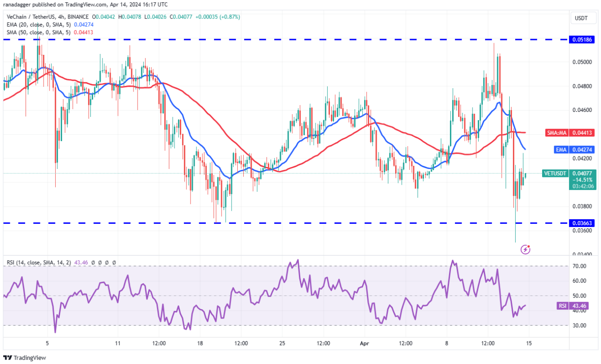Click the red SMA:MA axis label

[x=557, y=133]
